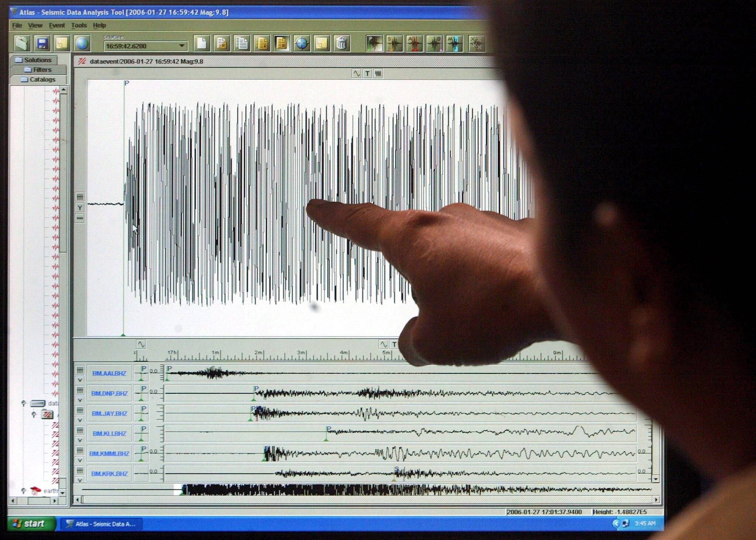Select the S-phase pick tool icon

coord(394,44)
